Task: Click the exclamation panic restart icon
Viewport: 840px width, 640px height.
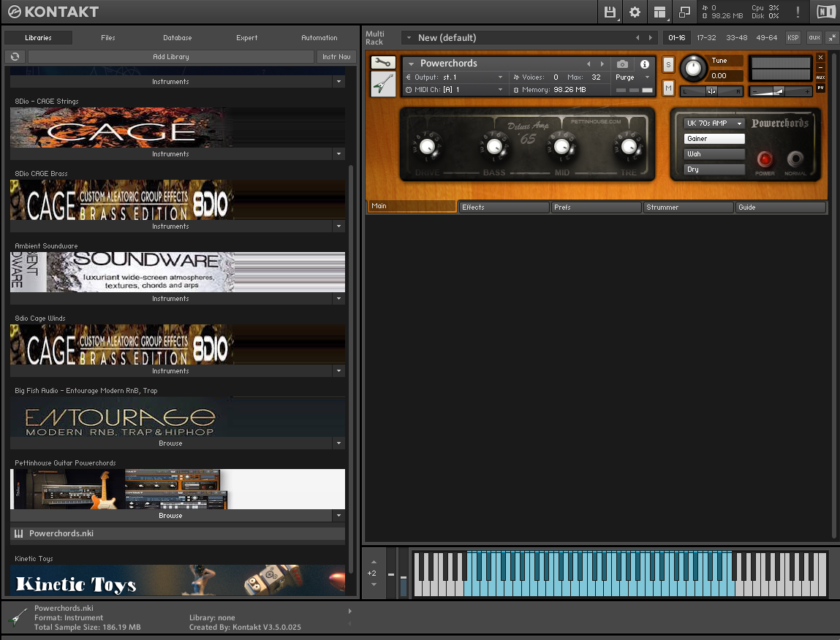Action: coord(798,12)
